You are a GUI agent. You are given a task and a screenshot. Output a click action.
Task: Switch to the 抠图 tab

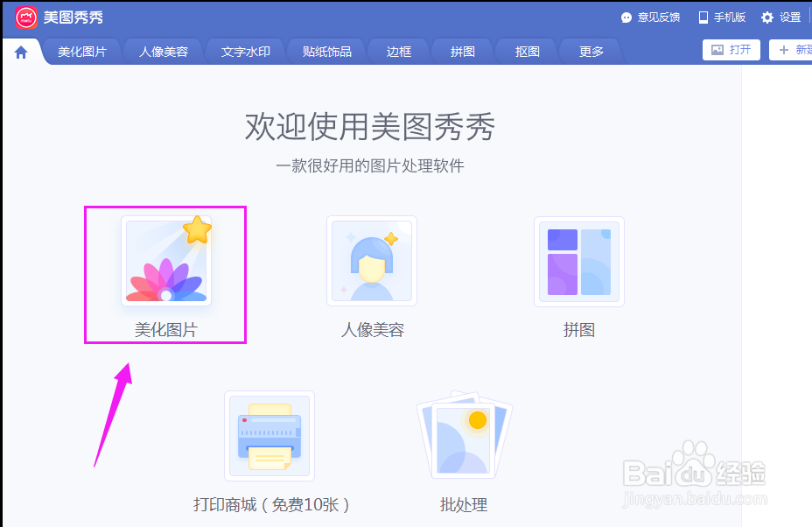[x=527, y=52]
